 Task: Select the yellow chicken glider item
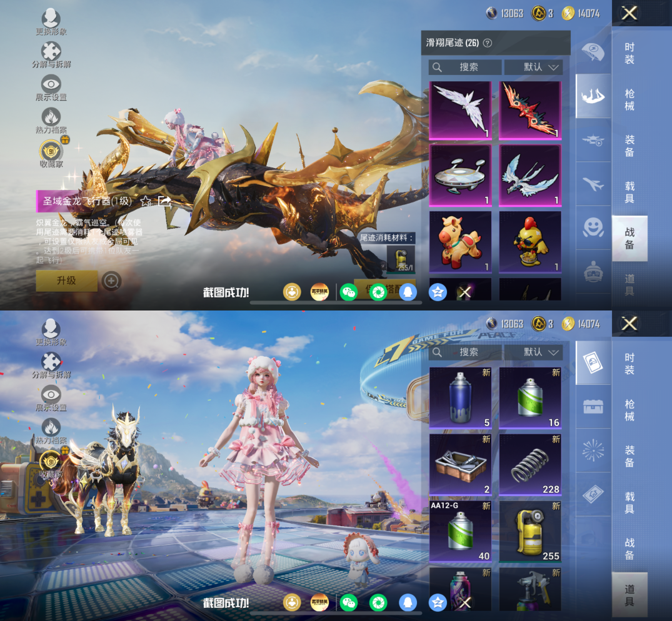tap(530, 242)
